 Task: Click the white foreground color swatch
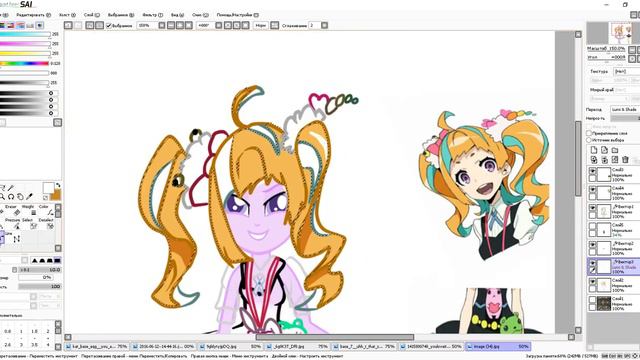pyautogui.click(x=48, y=188)
